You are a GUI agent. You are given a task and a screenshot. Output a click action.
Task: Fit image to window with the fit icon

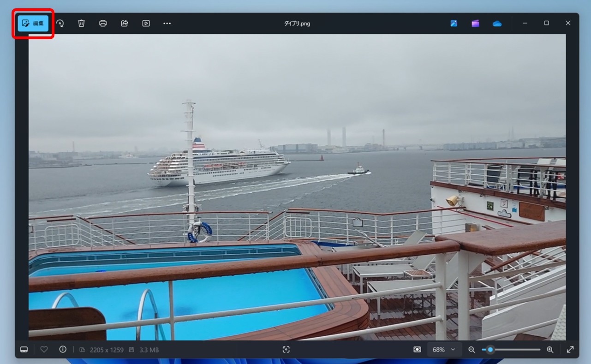(x=417, y=350)
